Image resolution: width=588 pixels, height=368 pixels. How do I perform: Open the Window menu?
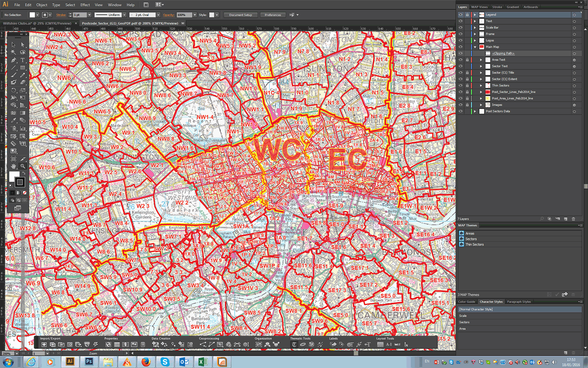coord(114,5)
